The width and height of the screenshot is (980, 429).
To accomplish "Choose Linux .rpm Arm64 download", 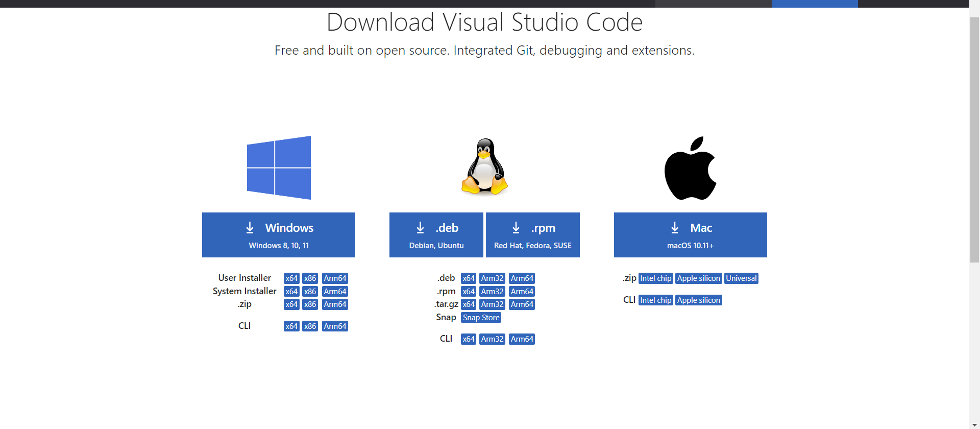I will click(522, 292).
